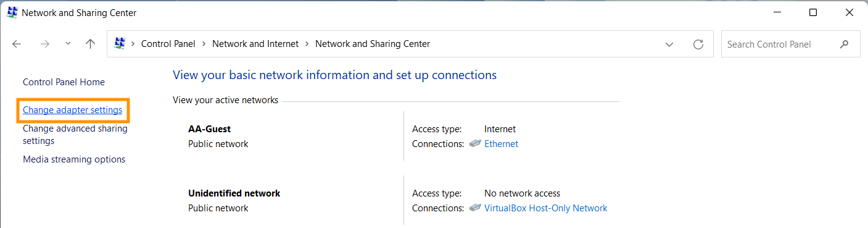
Task: Open the address bar history dropdown
Action: 669,44
